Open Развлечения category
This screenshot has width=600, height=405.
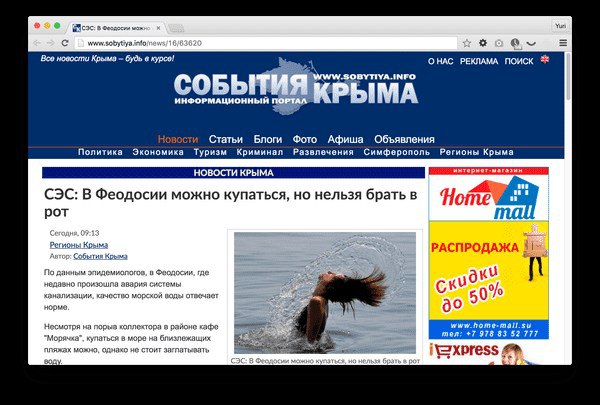click(x=323, y=152)
